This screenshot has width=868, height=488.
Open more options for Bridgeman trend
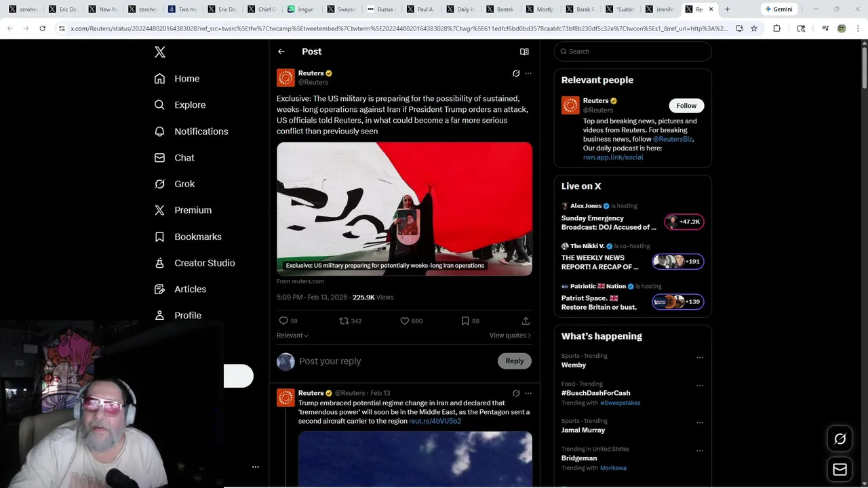pos(700,451)
